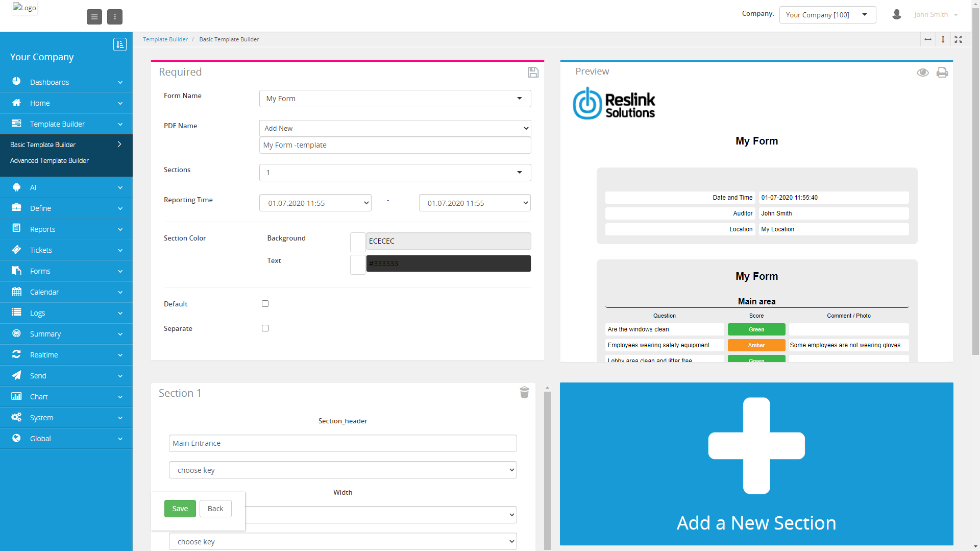The height and width of the screenshot is (551, 980).
Task: Click the Template Builder breadcrumb link
Action: [x=165, y=39]
